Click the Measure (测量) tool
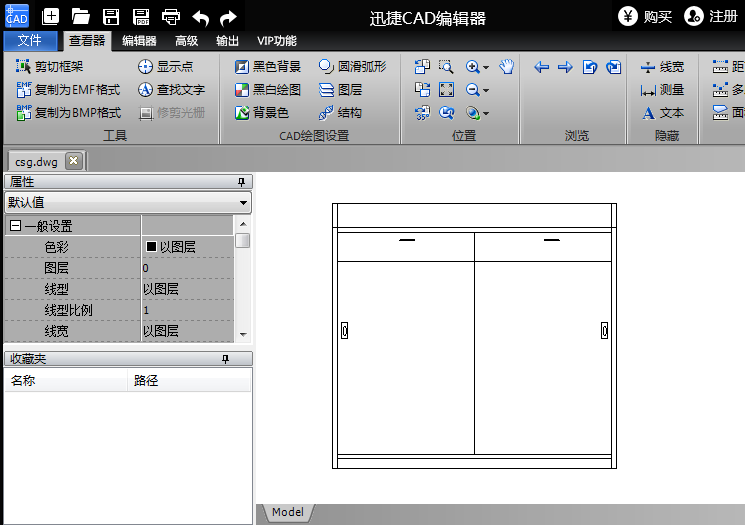Viewport: 745px width, 525px height. click(x=662, y=90)
